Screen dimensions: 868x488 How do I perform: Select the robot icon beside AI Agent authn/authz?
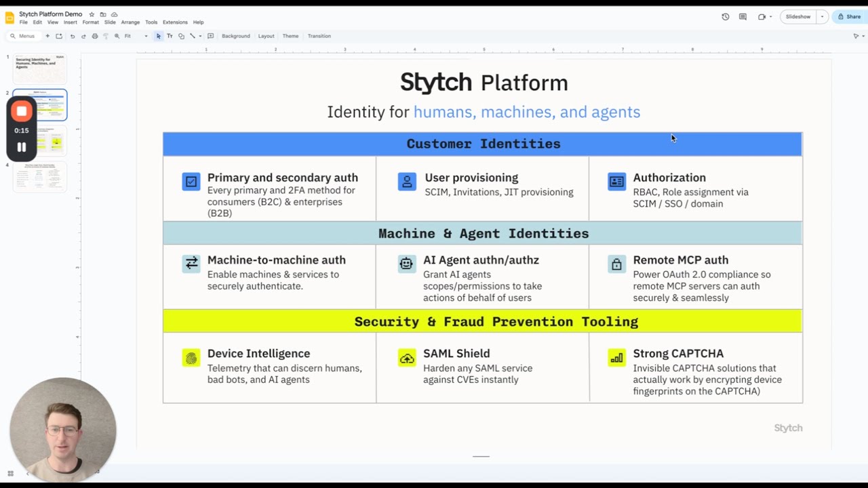click(x=406, y=264)
